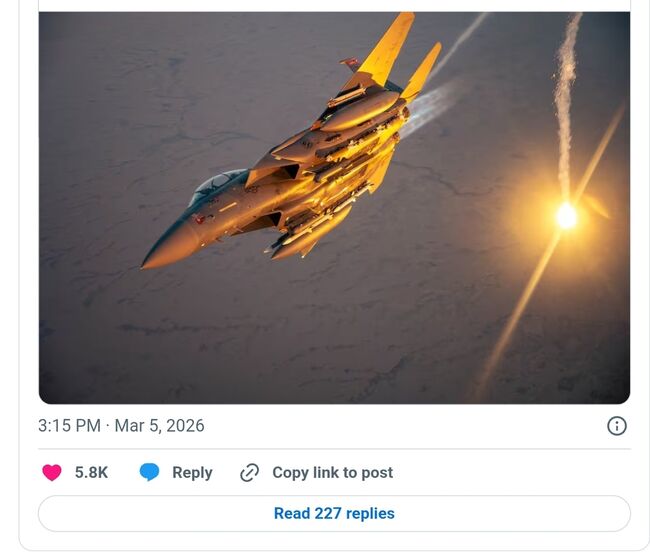The height and width of the screenshot is (559, 650).
Task: Click the bright glowing flare in the photo
Action: click(x=566, y=216)
